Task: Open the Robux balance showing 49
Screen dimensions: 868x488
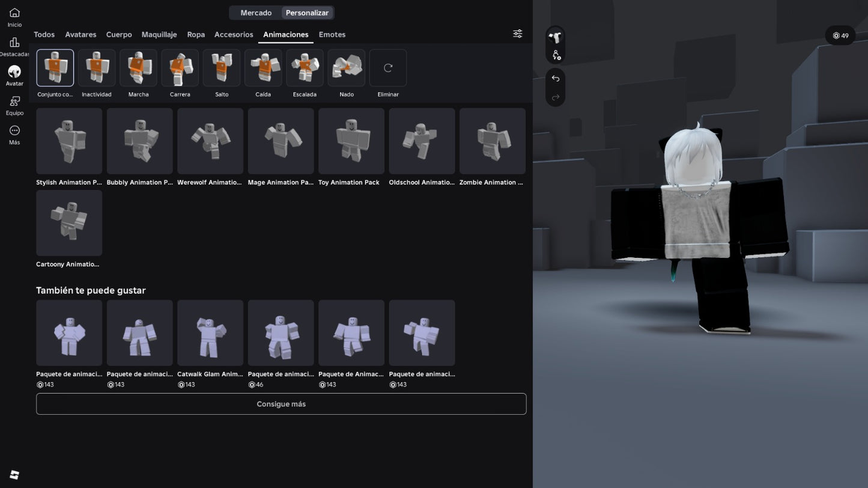Action: pos(840,35)
